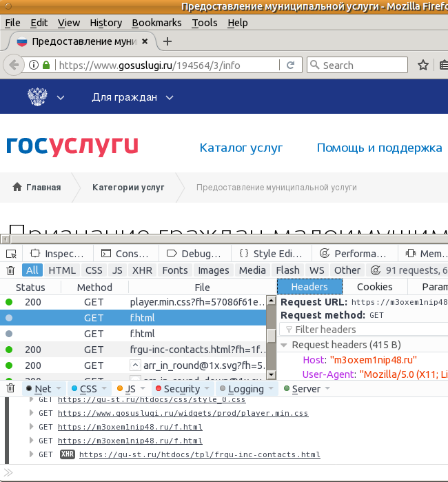Focus the Filter headers input
This screenshot has width=448, height=482.
coord(364,330)
